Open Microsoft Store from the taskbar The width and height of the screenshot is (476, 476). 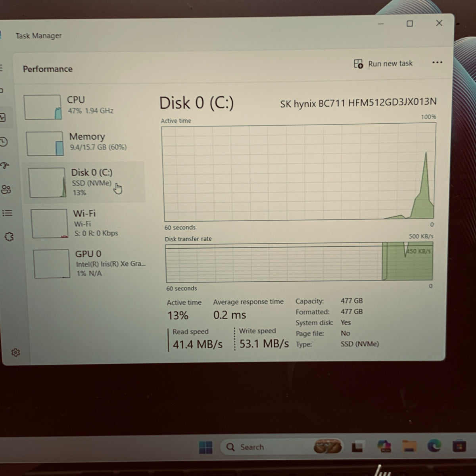459,447
